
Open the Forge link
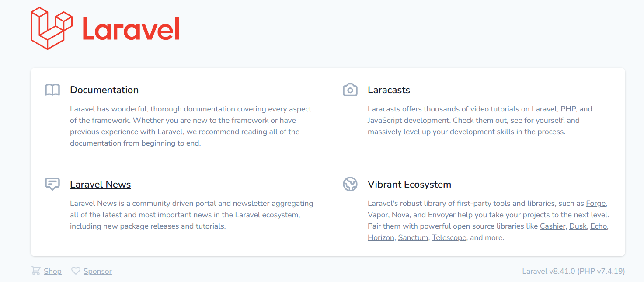point(596,203)
